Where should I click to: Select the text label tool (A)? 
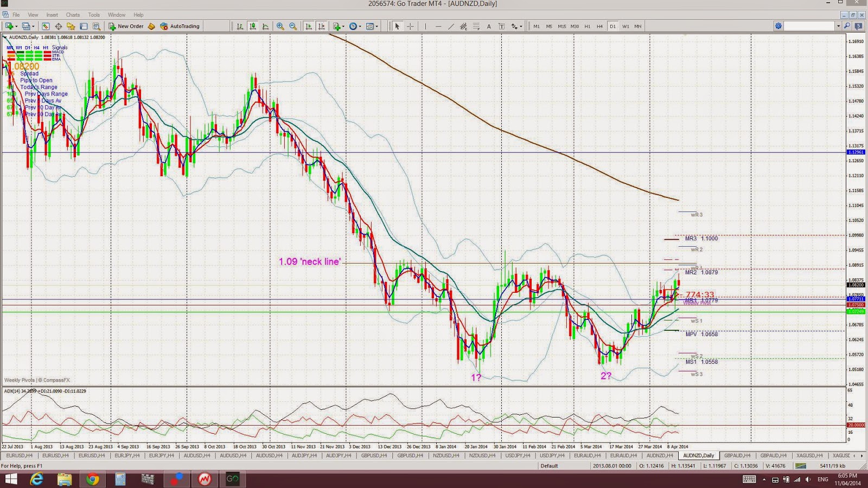pyautogui.click(x=489, y=26)
